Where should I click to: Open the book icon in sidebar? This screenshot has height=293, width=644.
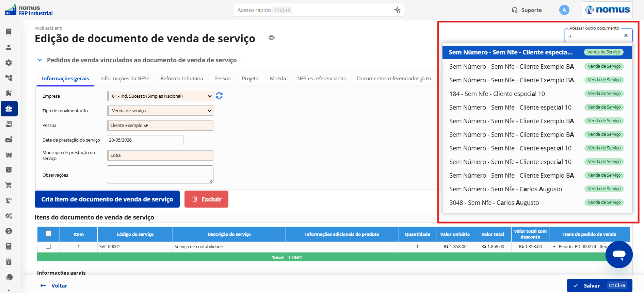9,32
